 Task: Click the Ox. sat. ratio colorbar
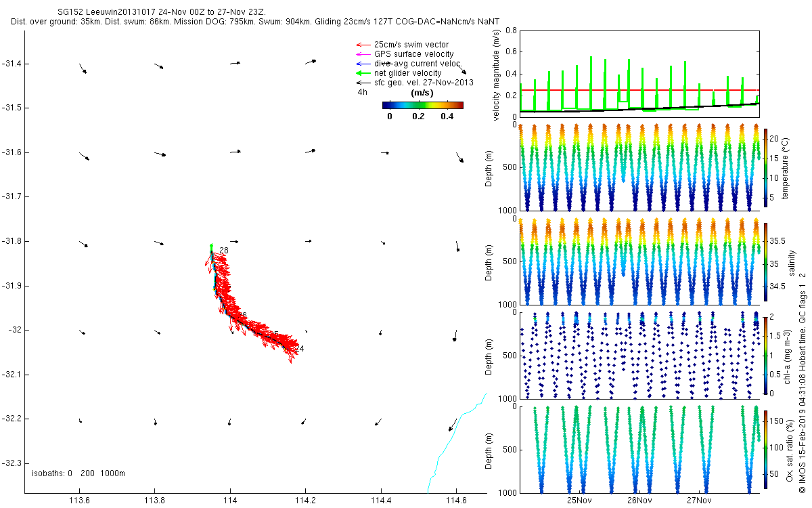765,449
